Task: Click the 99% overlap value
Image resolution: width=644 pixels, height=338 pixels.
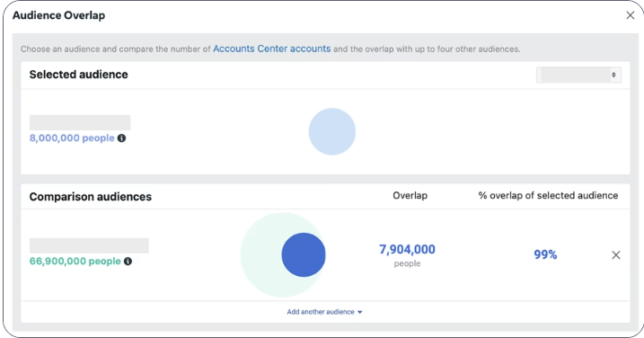Action: (x=545, y=254)
